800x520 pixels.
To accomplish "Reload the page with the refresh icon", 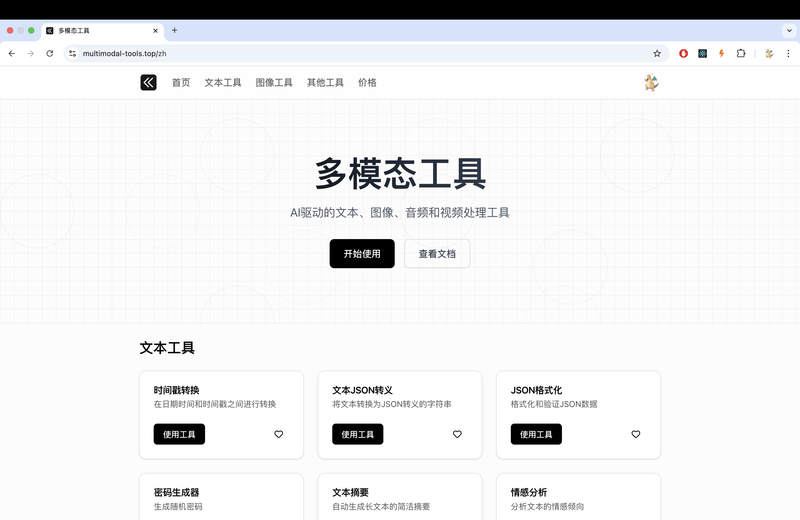I will (49, 53).
